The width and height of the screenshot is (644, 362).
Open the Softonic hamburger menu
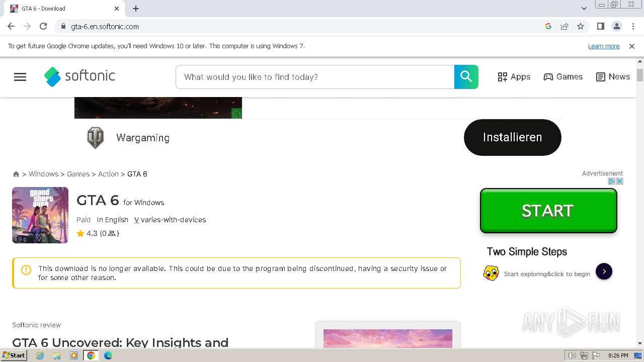point(20,77)
